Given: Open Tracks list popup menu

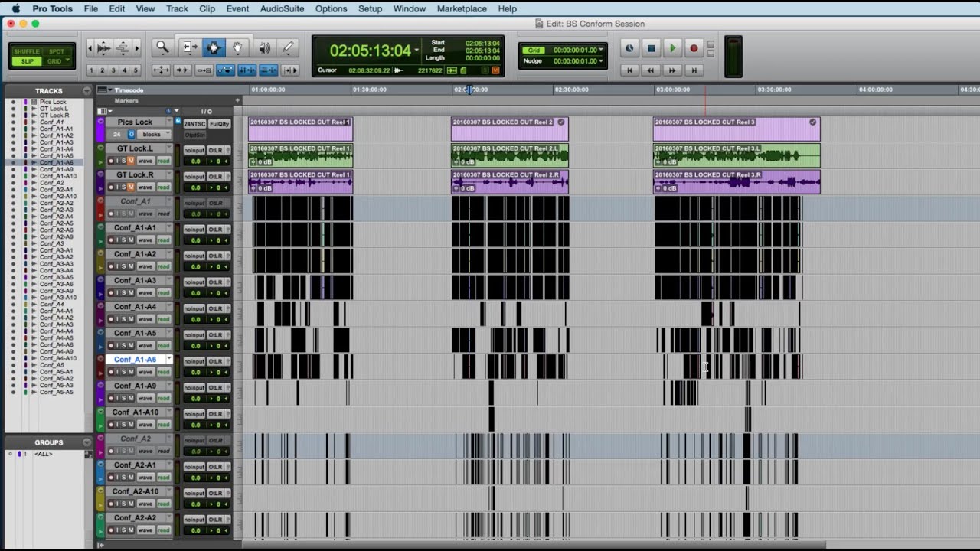Looking at the screenshot, I should [87, 91].
